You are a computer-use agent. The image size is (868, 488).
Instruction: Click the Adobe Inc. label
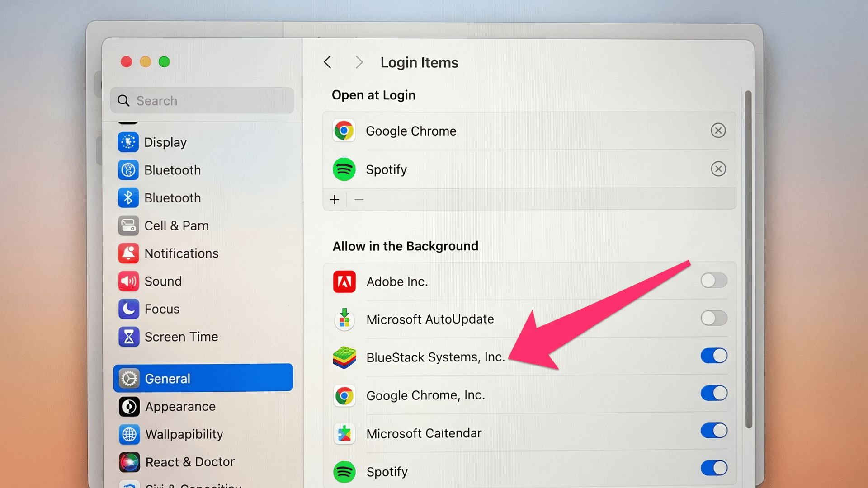397,282
